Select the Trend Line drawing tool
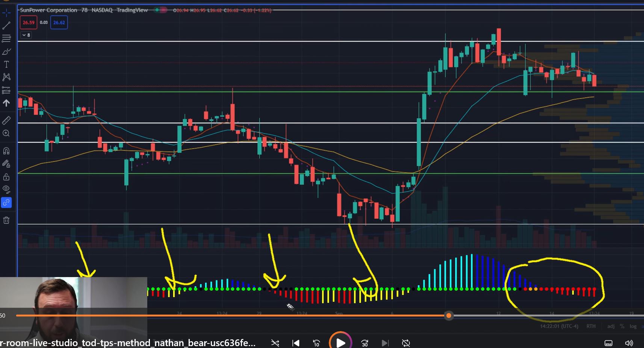Screen dimensions: 644x348 click(6, 25)
